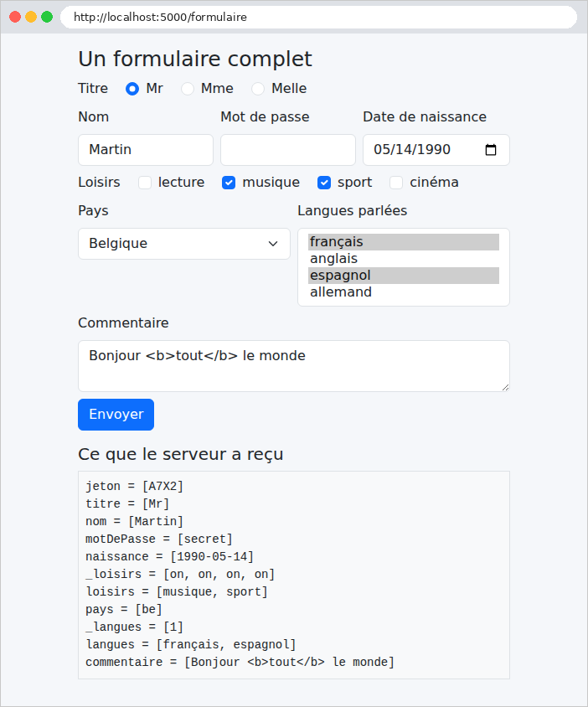This screenshot has height=707, width=588.
Task: Select the Mme title radio button
Action: (188, 89)
